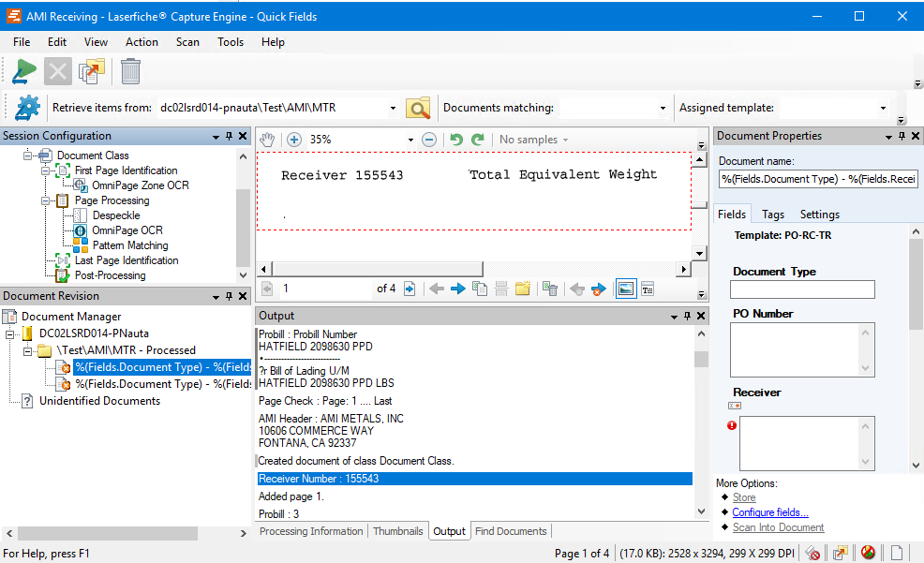924x563 pixels.
Task: Toggle image view mode button
Action: [x=625, y=289]
